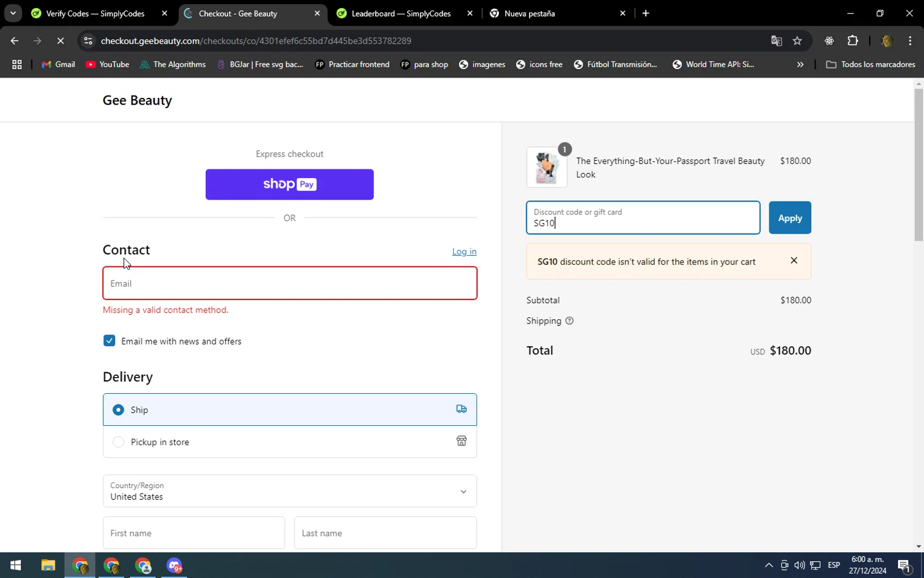Click the travel beauty product thumbnail
The height and width of the screenshot is (578, 924).
tap(546, 167)
